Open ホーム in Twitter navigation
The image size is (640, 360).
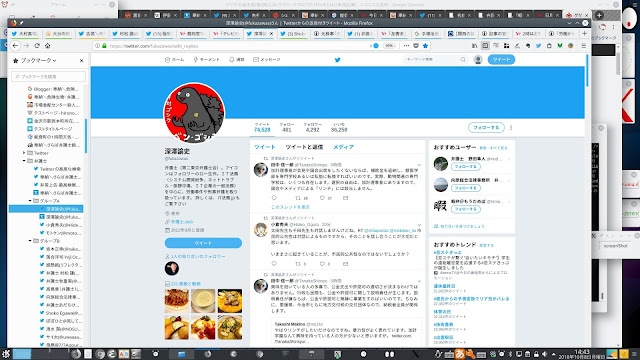pos(174,60)
